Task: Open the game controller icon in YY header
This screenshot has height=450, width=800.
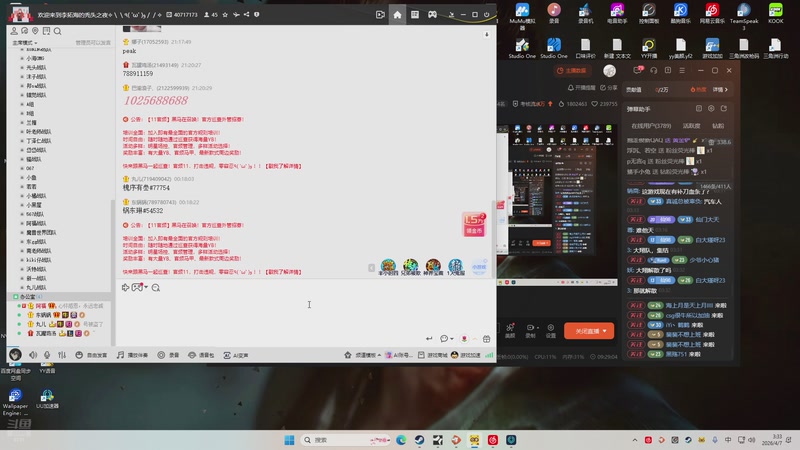Action: click(432, 15)
